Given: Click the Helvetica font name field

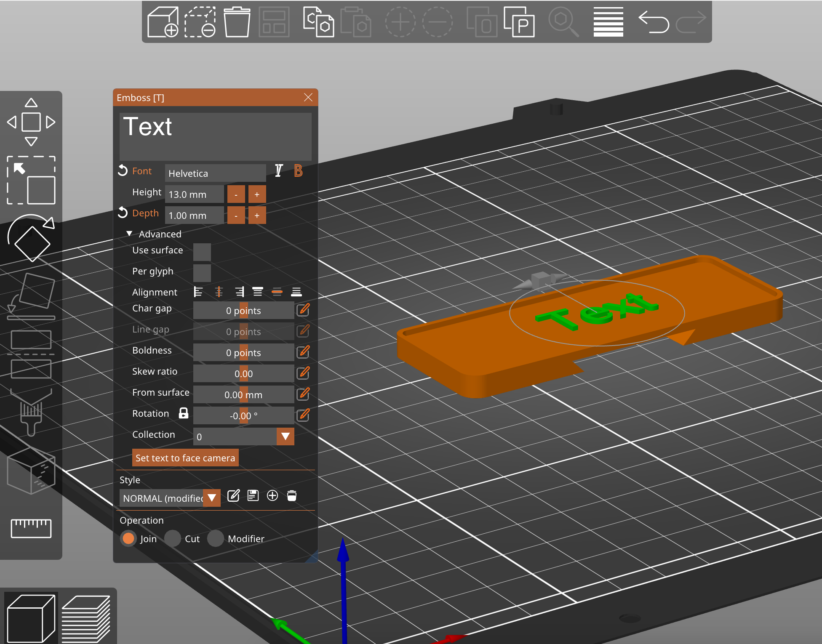Looking at the screenshot, I should pyautogui.click(x=215, y=173).
